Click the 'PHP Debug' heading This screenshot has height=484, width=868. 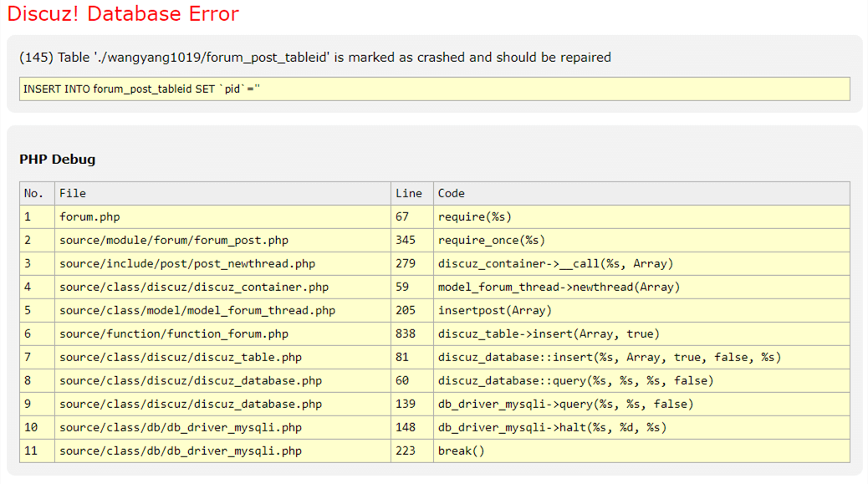58,160
